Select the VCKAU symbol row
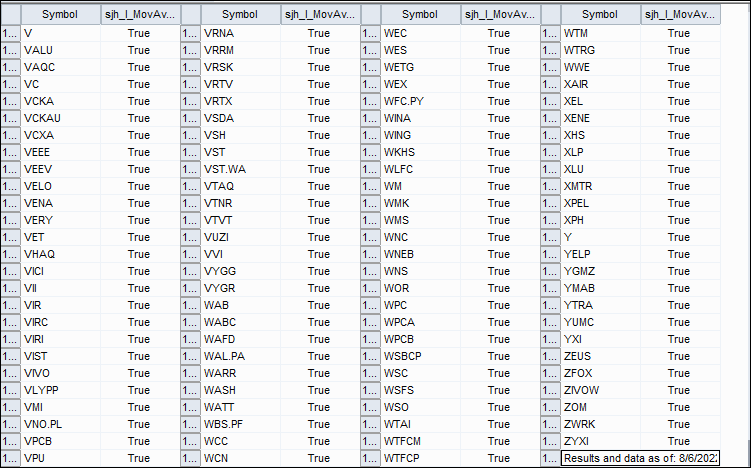Image resolution: width=751 pixels, height=468 pixels. pos(60,118)
